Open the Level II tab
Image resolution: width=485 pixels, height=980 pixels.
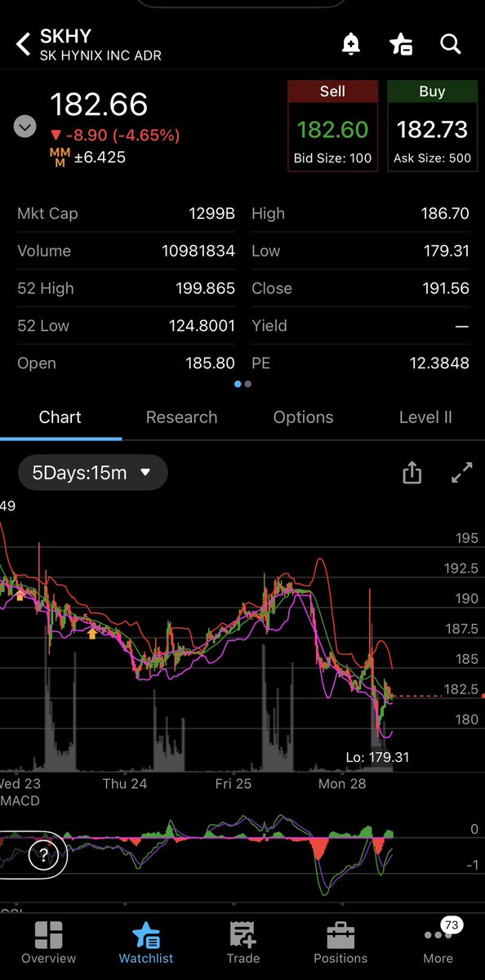click(425, 417)
